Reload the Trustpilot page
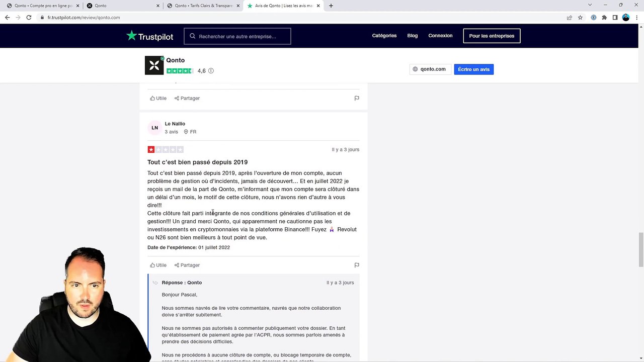This screenshot has height=362, width=644. tap(29, 17)
